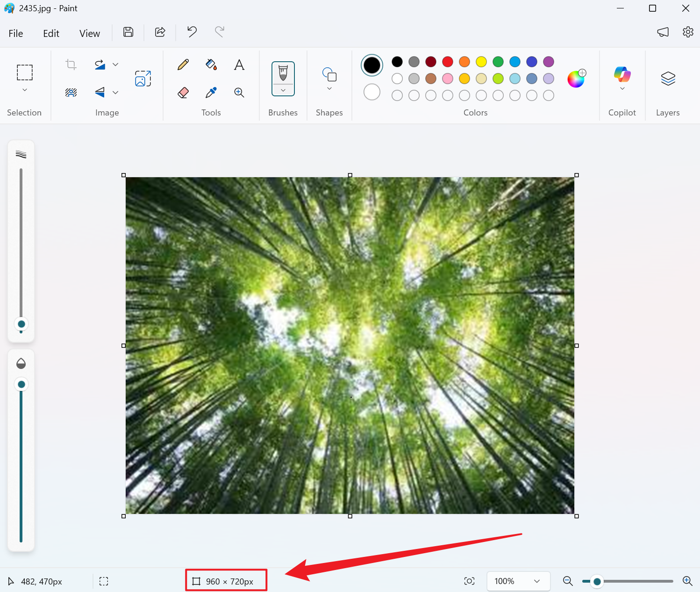Expand the Brushes dropdown arrow
This screenshot has height=592, width=700.
point(283,90)
